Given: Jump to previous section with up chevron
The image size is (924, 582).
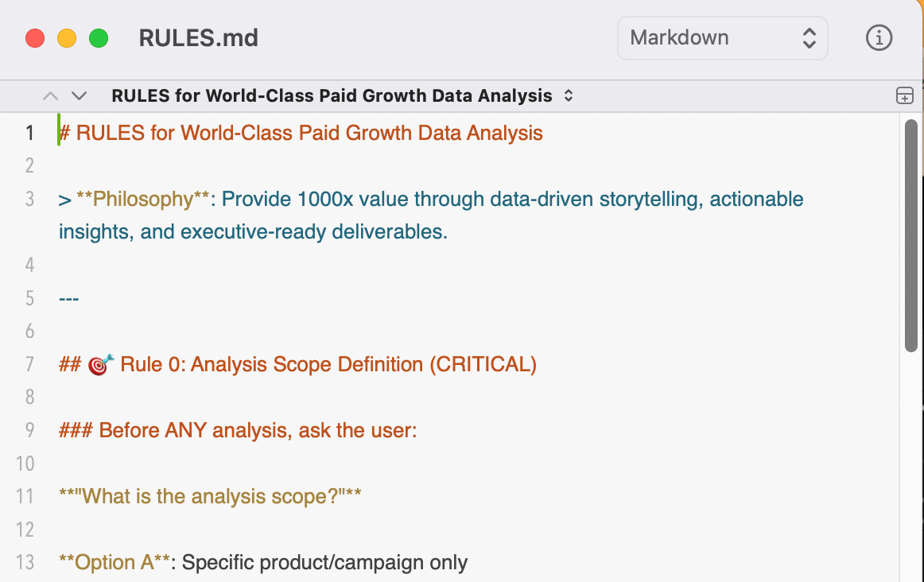Looking at the screenshot, I should [x=51, y=96].
